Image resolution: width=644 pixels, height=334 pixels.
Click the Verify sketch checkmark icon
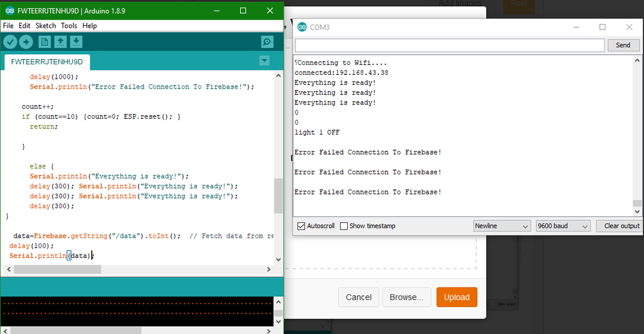[x=10, y=42]
